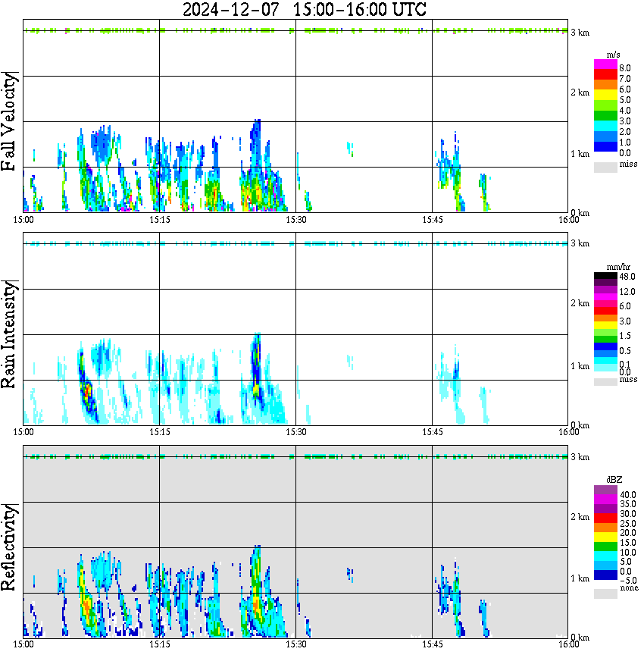Click the 'dBZ' unit label
Screen dimensions: 644x658
tap(614, 480)
